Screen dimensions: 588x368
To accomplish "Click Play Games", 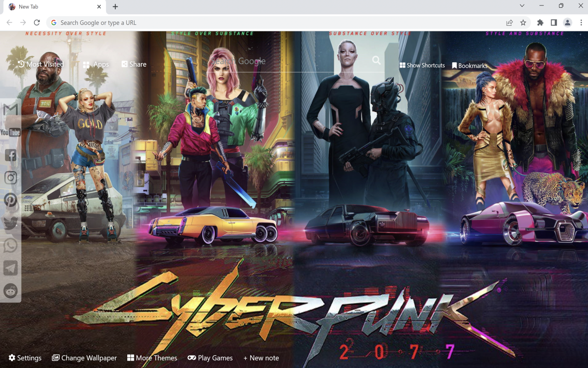I will click(x=210, y=358).
